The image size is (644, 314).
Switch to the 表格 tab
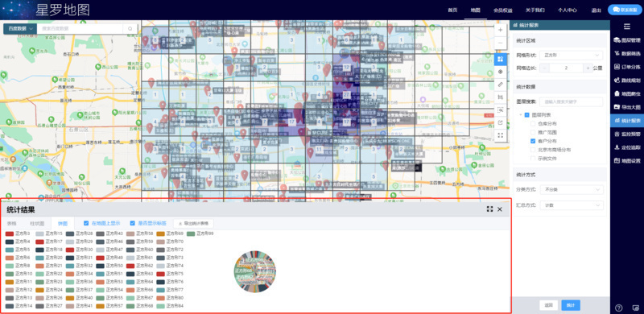pos(11,223)
